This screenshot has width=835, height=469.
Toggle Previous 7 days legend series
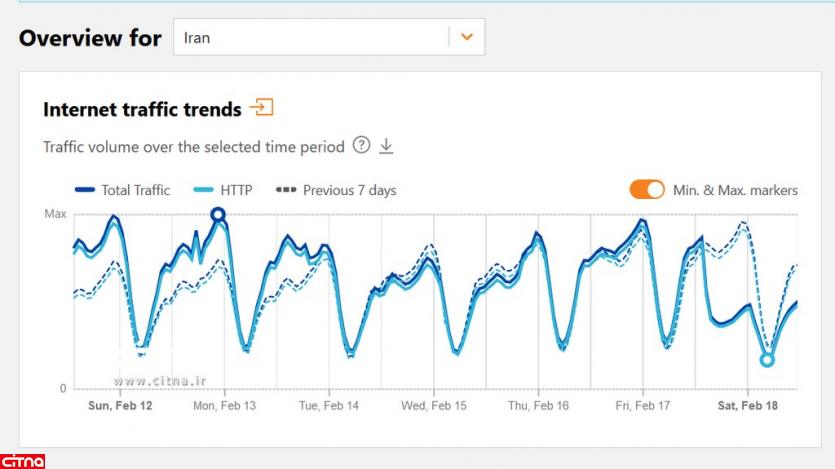[x=335, y=190]
